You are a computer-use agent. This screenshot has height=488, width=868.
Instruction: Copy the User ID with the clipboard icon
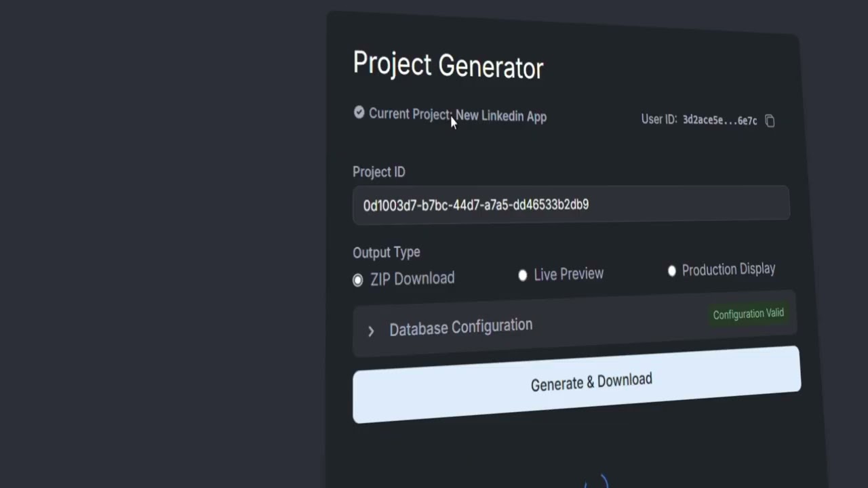pyautogui.click(x=770, y=121)
